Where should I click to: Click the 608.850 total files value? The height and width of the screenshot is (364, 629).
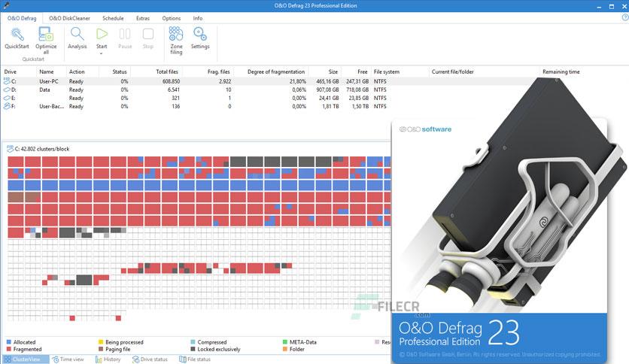coord(171,81)
